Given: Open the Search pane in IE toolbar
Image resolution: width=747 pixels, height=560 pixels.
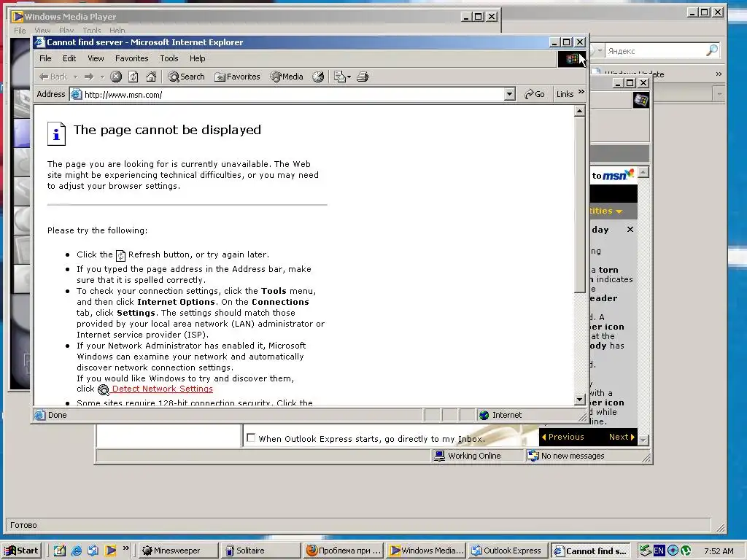Looking at the screenshot, I should [x=186, y=77].
